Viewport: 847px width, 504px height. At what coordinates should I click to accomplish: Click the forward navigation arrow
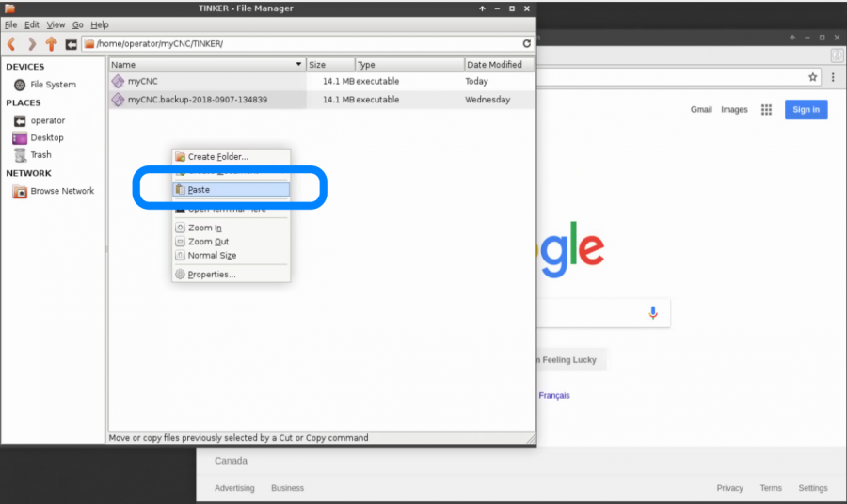(32, 43)
